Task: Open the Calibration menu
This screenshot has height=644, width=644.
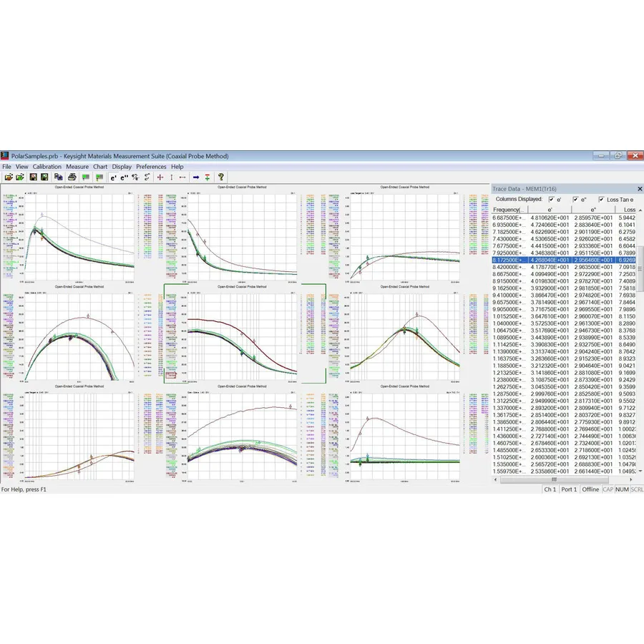Action: 47,166
